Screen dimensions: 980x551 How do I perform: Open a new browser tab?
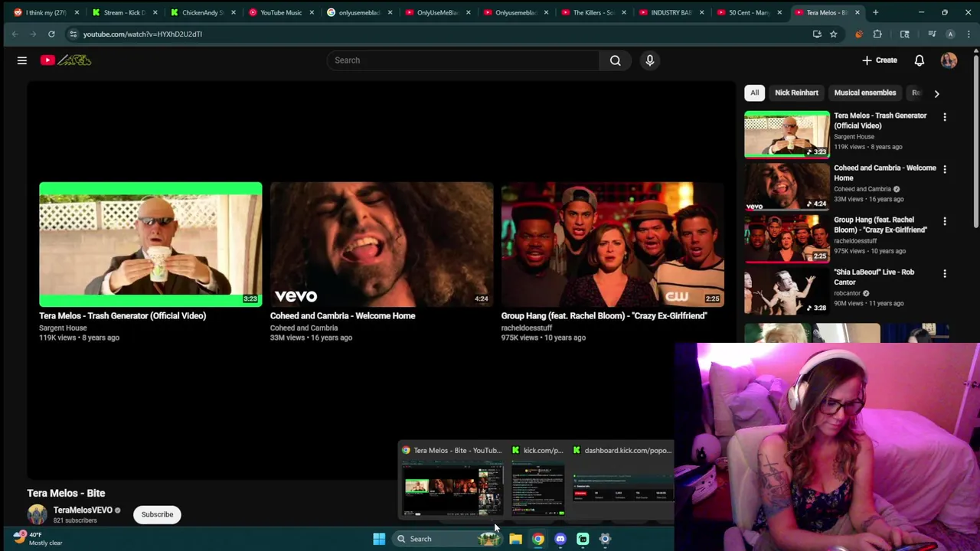pyautogui.click(x=876, y=12)
